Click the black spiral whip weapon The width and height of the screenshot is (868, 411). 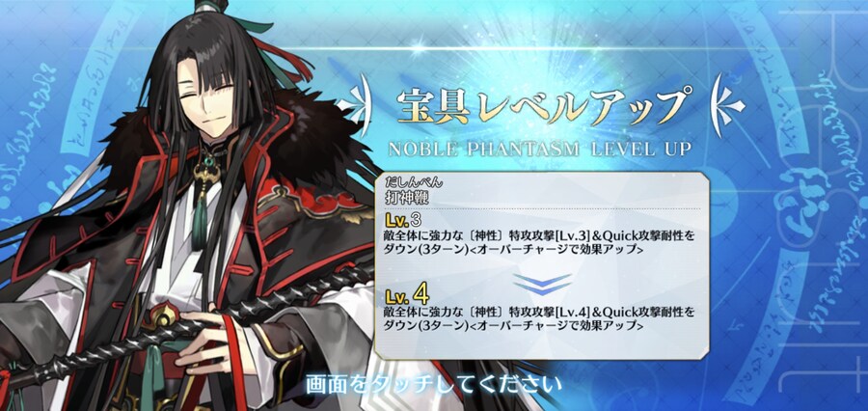182,327
